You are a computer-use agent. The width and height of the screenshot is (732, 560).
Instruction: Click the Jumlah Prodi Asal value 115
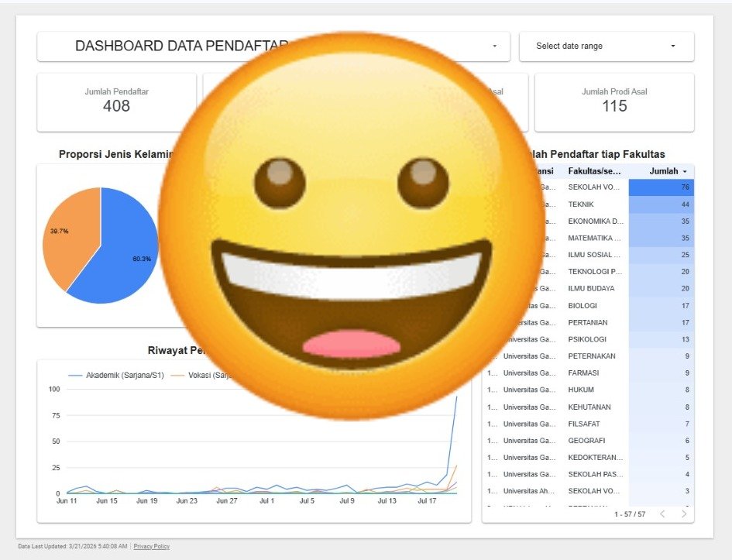(614, 106)
